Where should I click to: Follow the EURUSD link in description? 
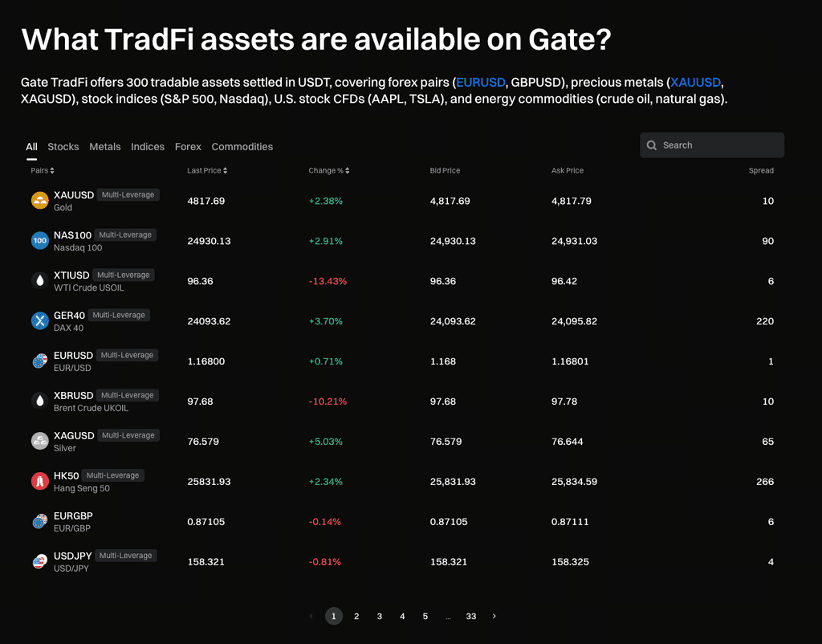[481, 83]
